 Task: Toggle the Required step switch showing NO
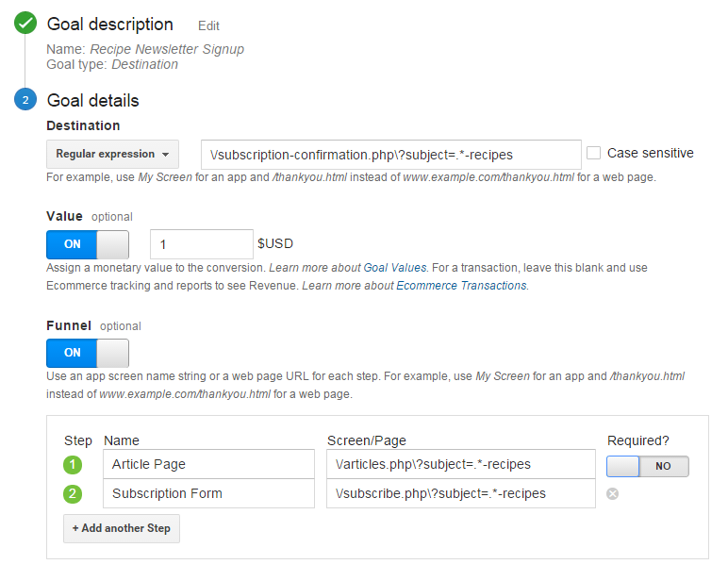[647, 466]
